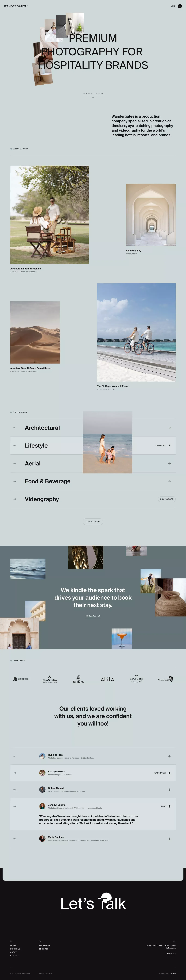This screenshot has width=186, height=980.
Task: Expand Hunaina Iqbal's review arrow
Action: coord(169,756)
